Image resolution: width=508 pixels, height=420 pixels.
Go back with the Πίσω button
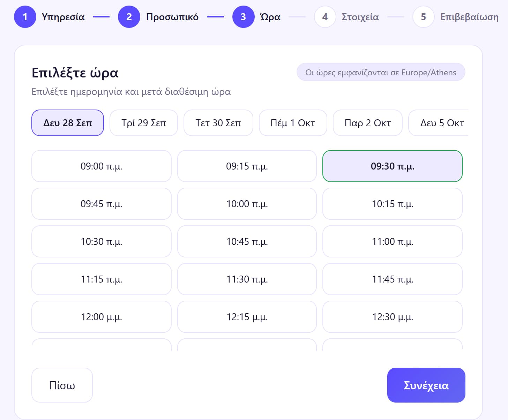[62, 385]
